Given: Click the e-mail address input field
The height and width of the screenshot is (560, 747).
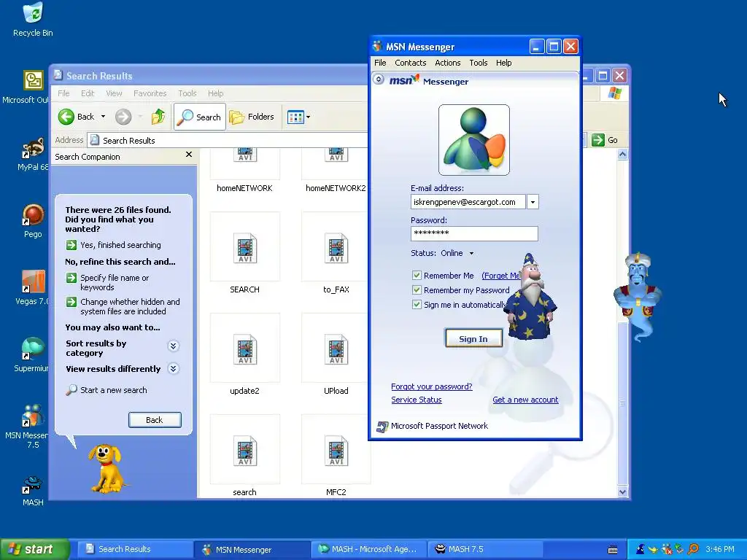Looking at the screenshot, I should pyautogui.click(x=468, y=202).
